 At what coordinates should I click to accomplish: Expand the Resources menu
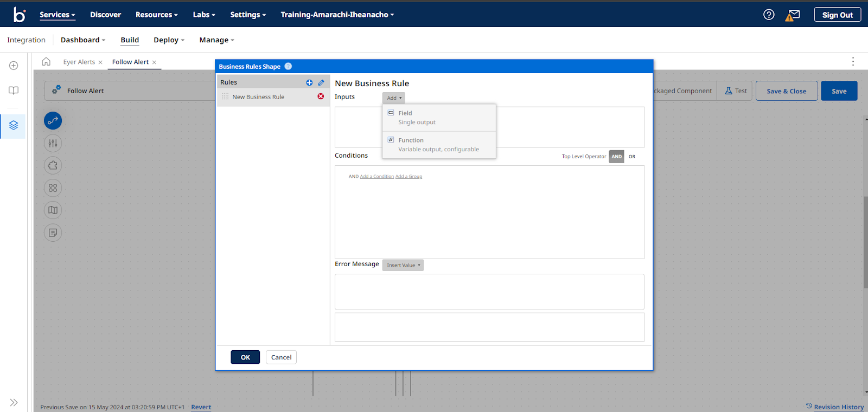coord(157,15)
